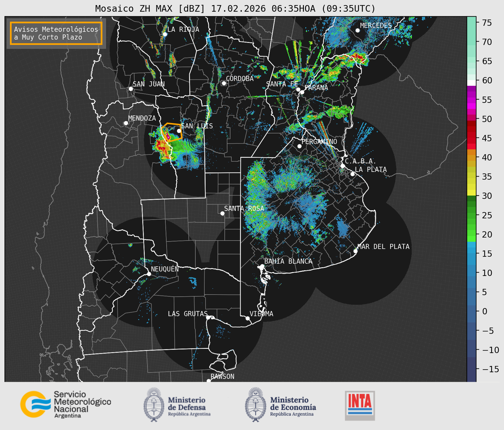504x430 pixels.
Task: Click the BAHÍA BLANCA label text
Action: coord(288,261)
